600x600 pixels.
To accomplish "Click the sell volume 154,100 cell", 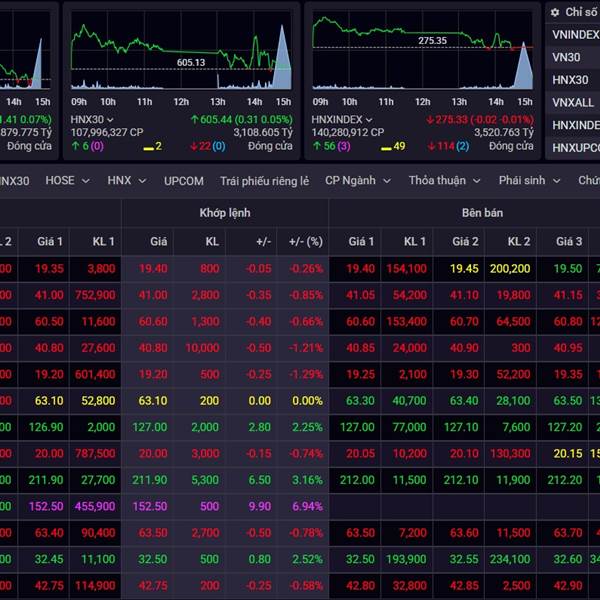I will [x=406, y=269].
